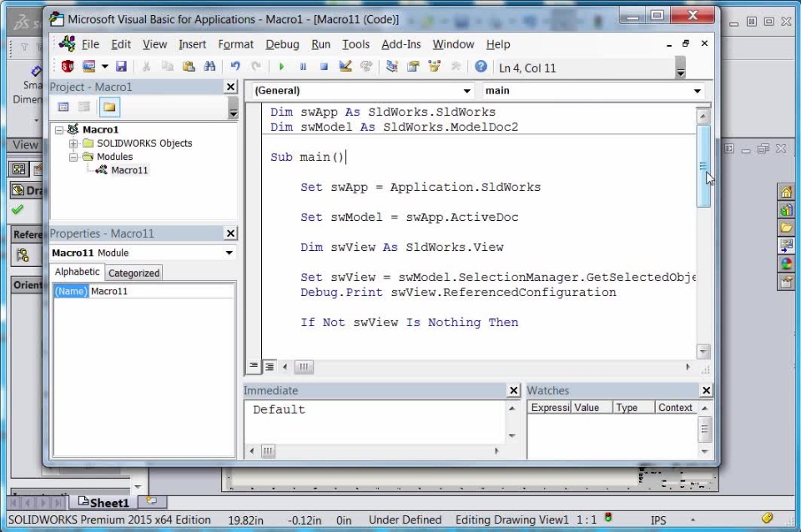
Task: Open the View menu
Action: (155, 44)
